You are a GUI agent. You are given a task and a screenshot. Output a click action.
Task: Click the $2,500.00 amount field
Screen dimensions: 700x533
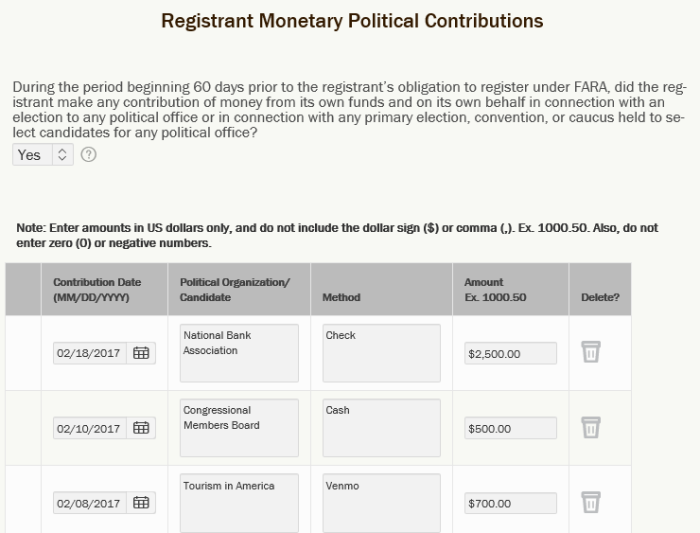click(x=510, y=354)
